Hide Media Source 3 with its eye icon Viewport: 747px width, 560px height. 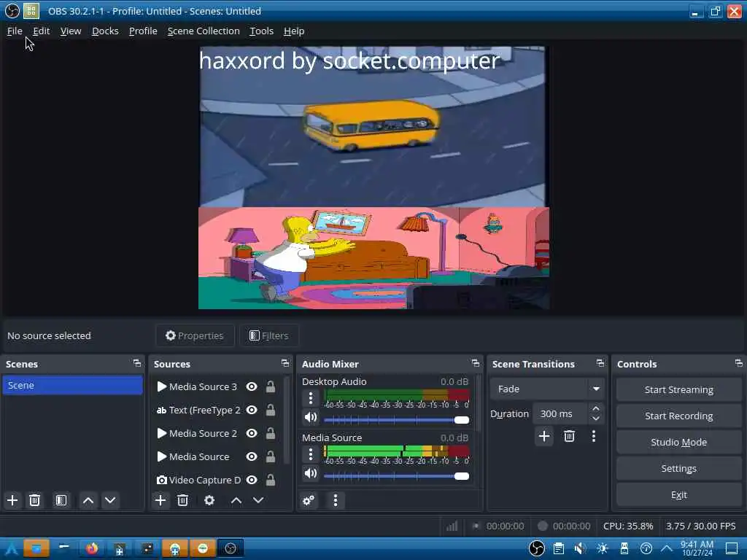pos(252,386)
